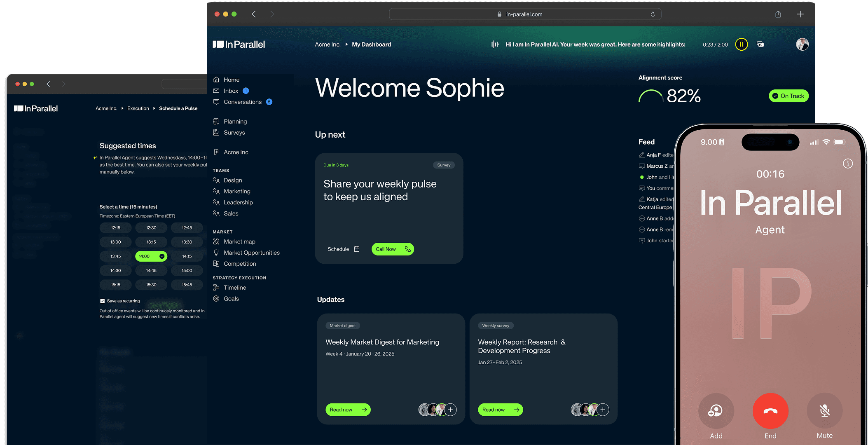Click the Acme Inc. breadcrumb on dashboard

click(328, 44)
